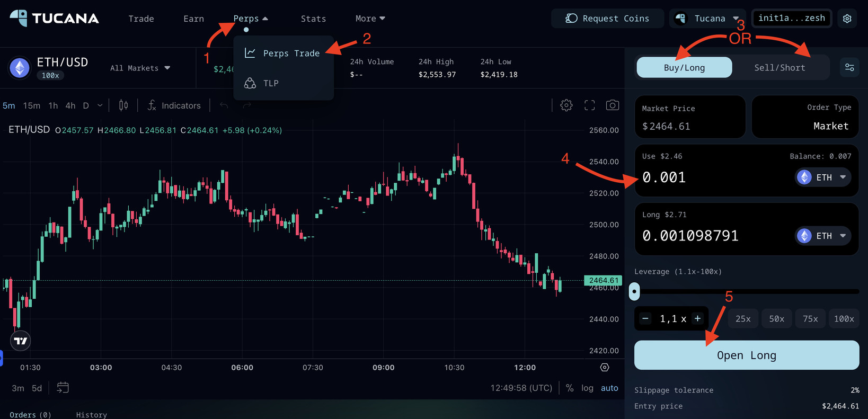Select TLP menu entry
This screenshot has width=868, height=419.
284,83
